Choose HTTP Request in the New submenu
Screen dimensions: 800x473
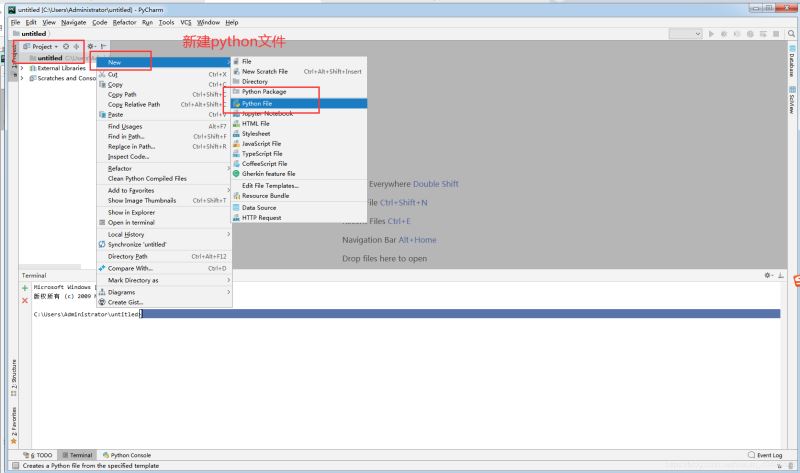299,218
